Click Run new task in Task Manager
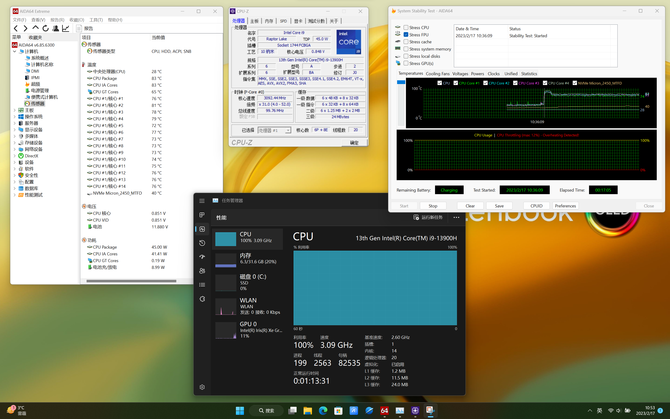The width and height of the screenshot is (670, 419). (x=428, y=217)
